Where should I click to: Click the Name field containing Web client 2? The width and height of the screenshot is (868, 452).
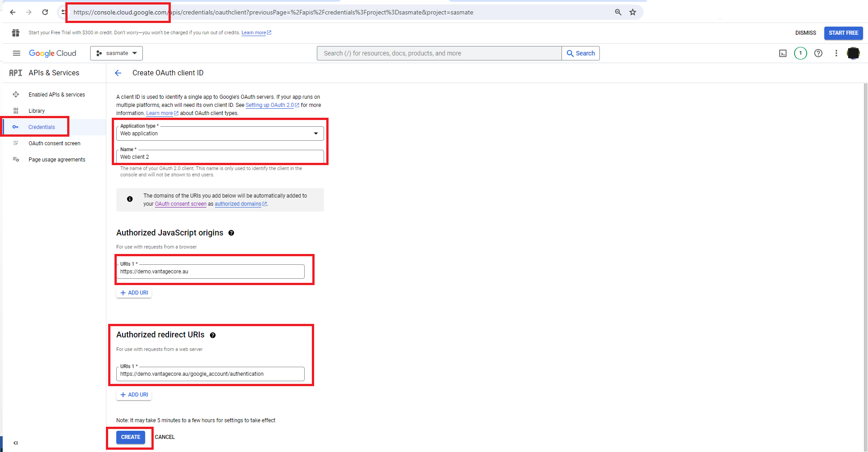[220, 157]
